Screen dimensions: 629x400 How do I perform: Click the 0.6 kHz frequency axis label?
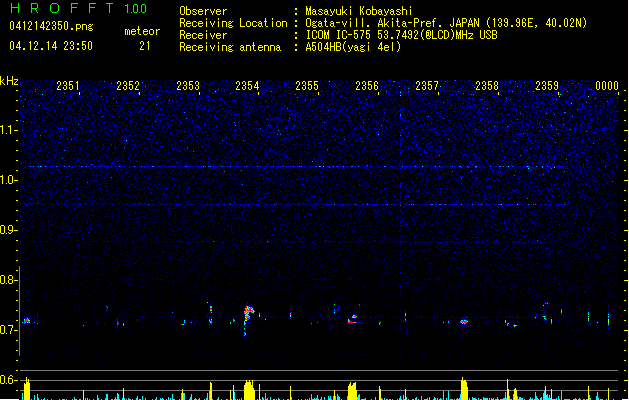8,380
